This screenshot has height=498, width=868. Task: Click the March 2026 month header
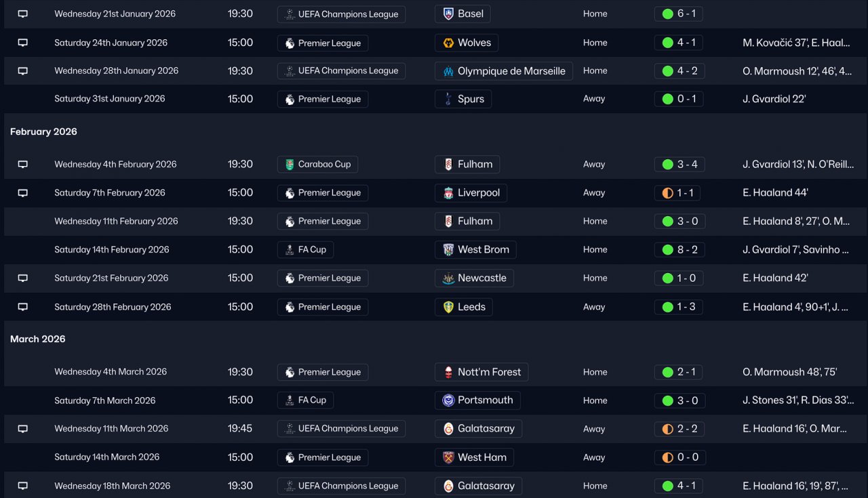(x=38, y=339)
